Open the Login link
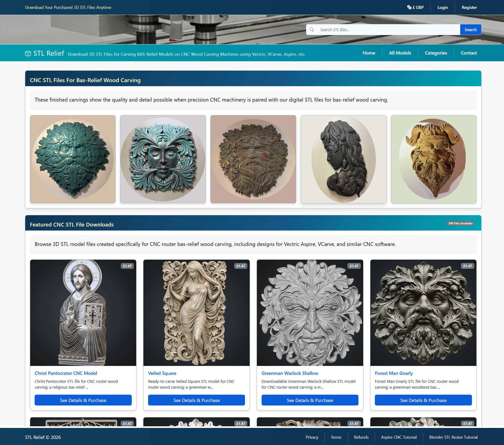This screenshot has height=445, width=504. [443, 7]
